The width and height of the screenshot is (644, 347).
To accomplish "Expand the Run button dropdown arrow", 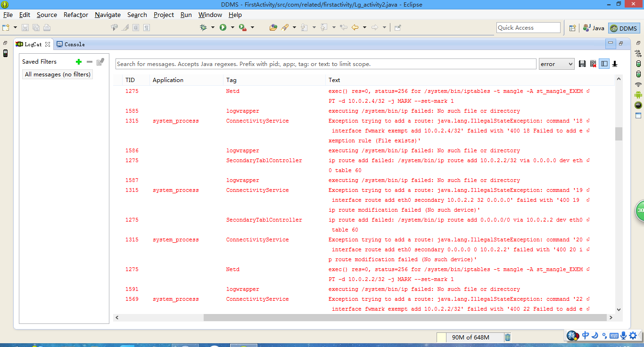I will [232, 28].
